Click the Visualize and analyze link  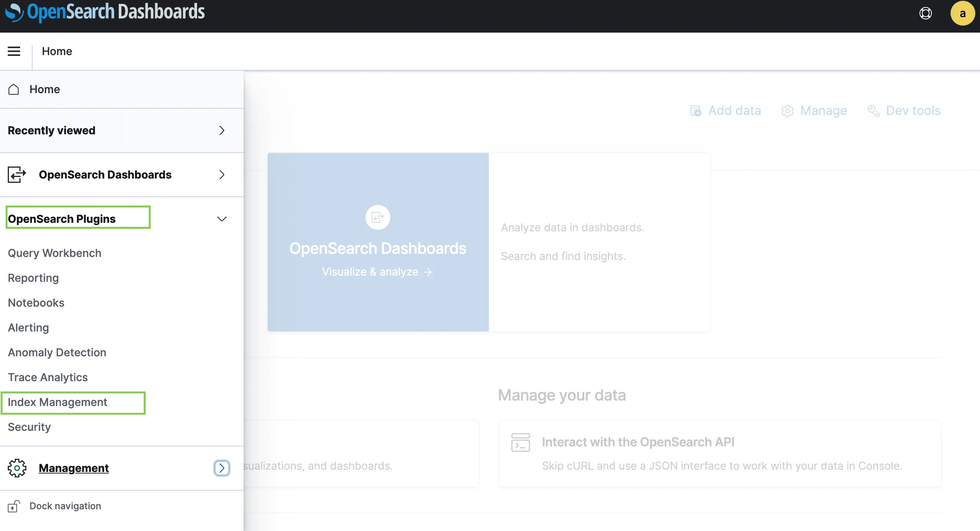click(377, 271)
